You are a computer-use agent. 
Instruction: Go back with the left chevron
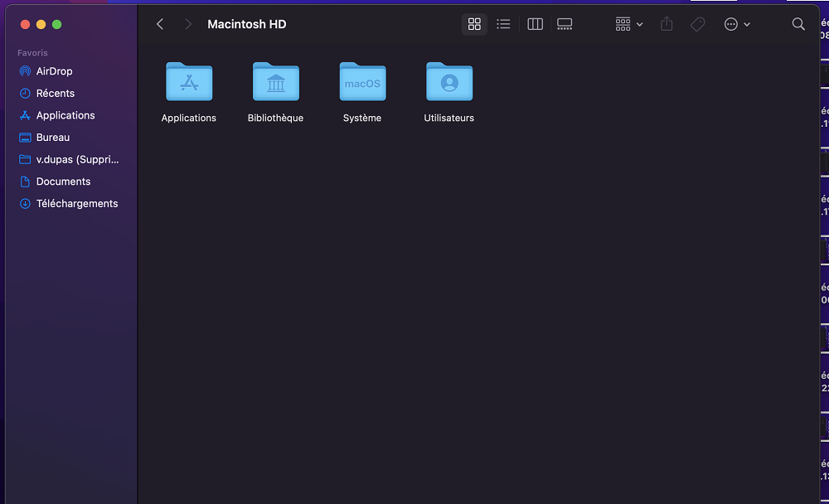[x=160, y=24]
